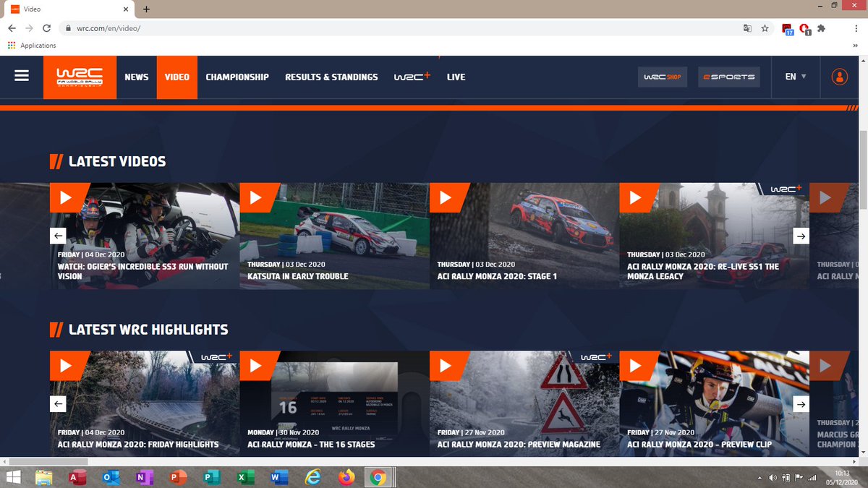Reload the wrc.com page

(x=47, y=28)
